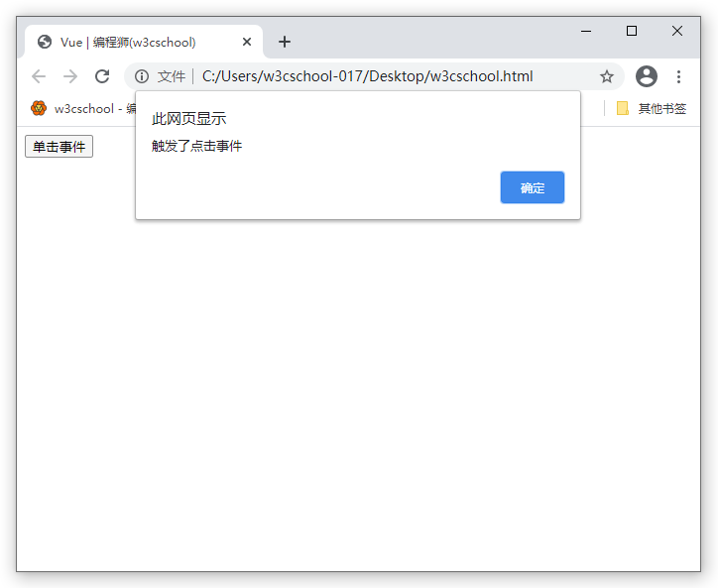
Task: Close the Vue | 编程狮 tab
Action: pos(247,42)
